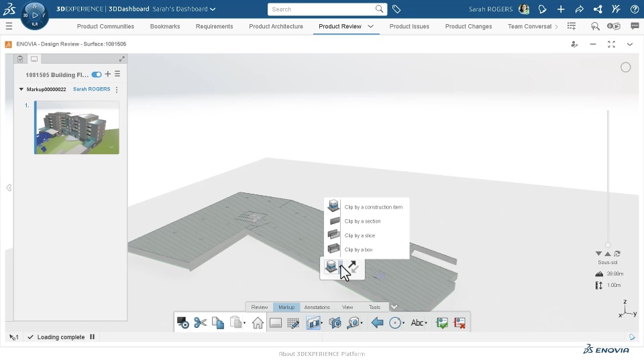
Task: Click the vertical level slider handle
Action: tap(608, 245)
